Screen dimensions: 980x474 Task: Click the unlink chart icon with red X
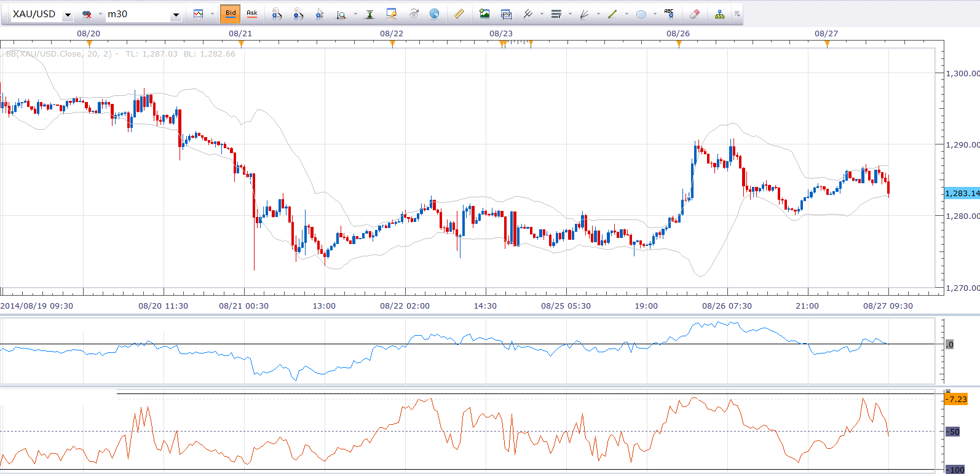[x=87, y=14]
